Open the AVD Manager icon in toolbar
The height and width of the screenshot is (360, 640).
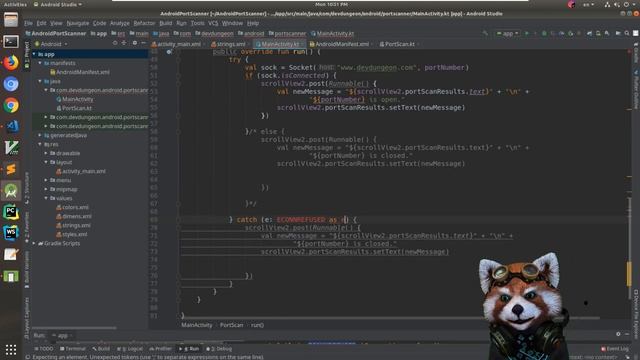pyautogui.click(x=598, y=33)
